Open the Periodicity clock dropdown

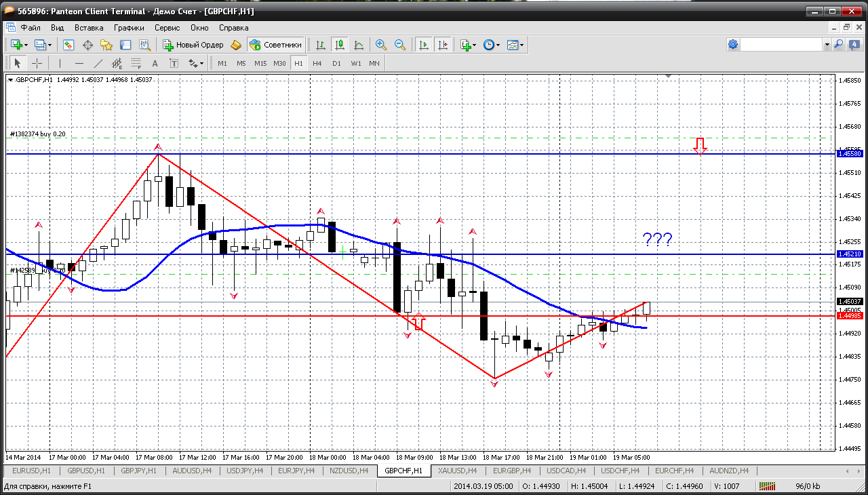[491, 45]
